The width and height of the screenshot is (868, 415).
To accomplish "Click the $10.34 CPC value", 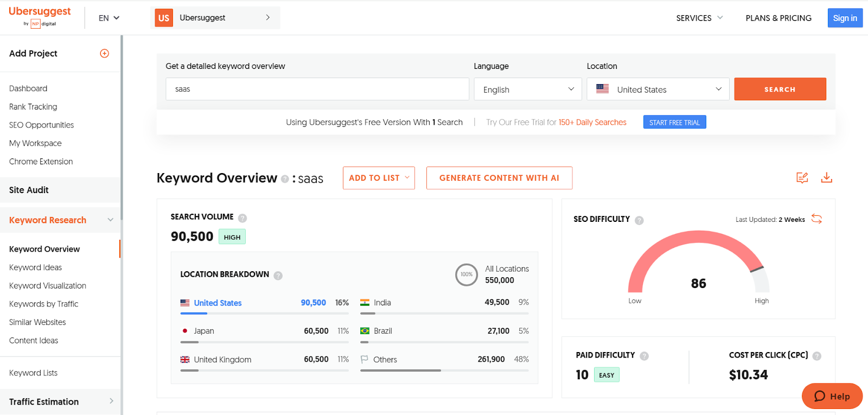I will click(x=748, y=375).
